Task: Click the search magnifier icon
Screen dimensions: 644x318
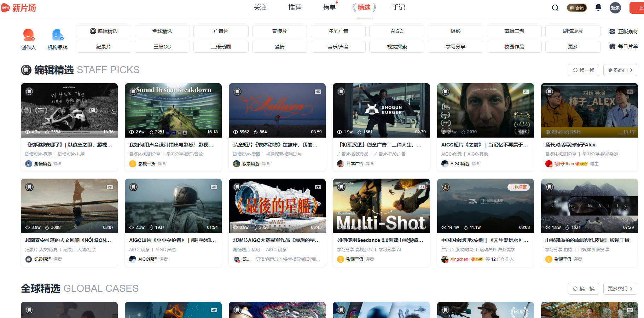Action: [x=555, y=8]
